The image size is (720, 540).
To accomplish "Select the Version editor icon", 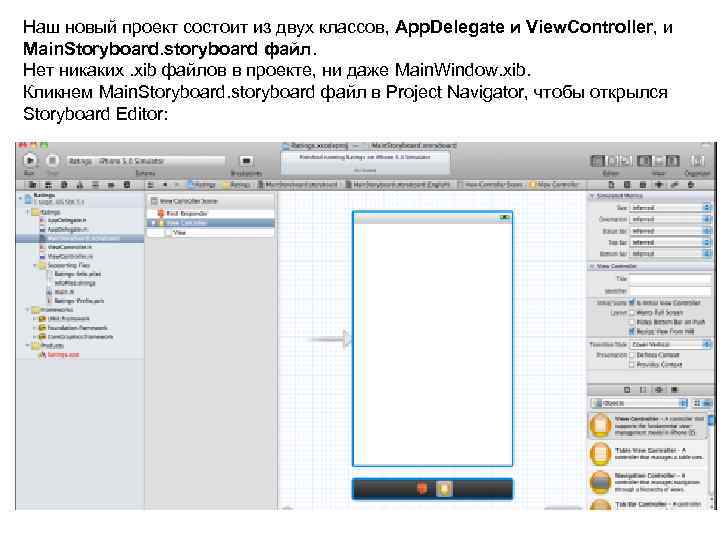I will (625, 161).
